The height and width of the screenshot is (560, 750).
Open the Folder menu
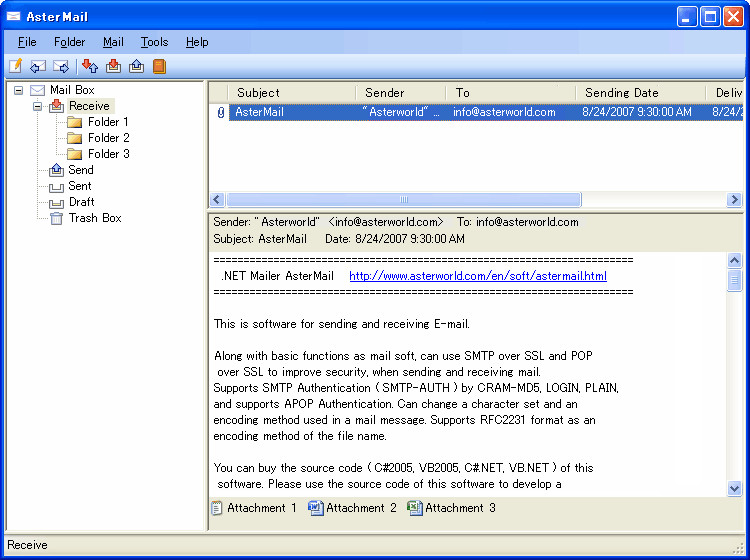coord(69,42)
